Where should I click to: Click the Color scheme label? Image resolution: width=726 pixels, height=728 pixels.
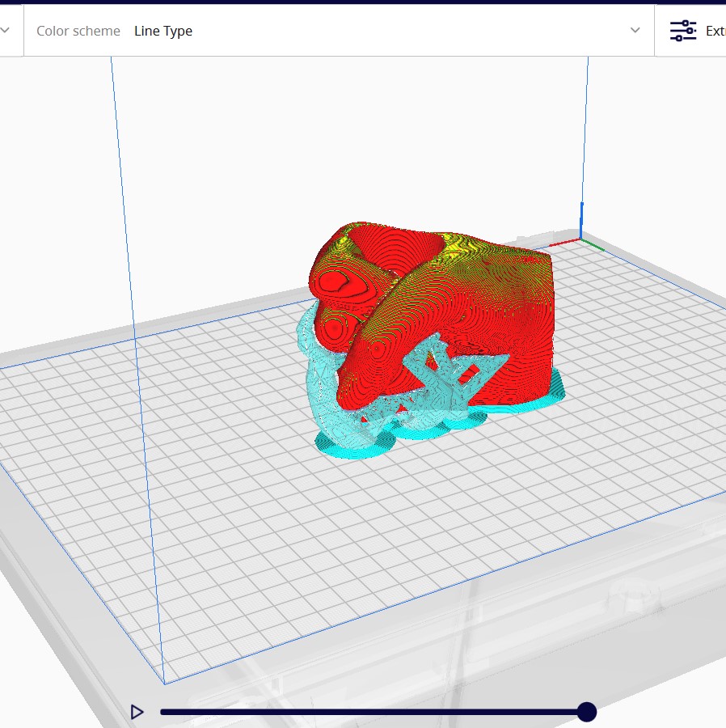tap(78, 31)
